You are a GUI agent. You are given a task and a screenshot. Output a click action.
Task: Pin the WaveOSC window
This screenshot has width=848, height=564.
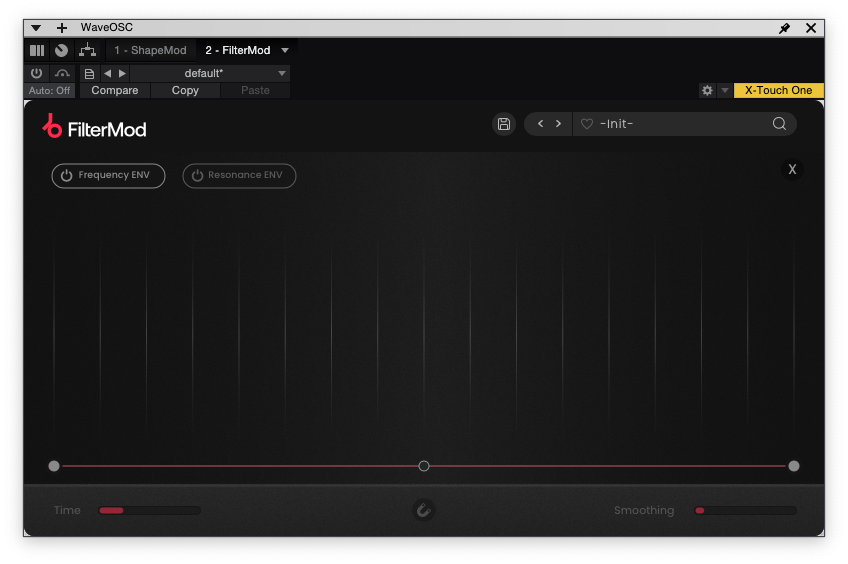click(x=784, y=28)
